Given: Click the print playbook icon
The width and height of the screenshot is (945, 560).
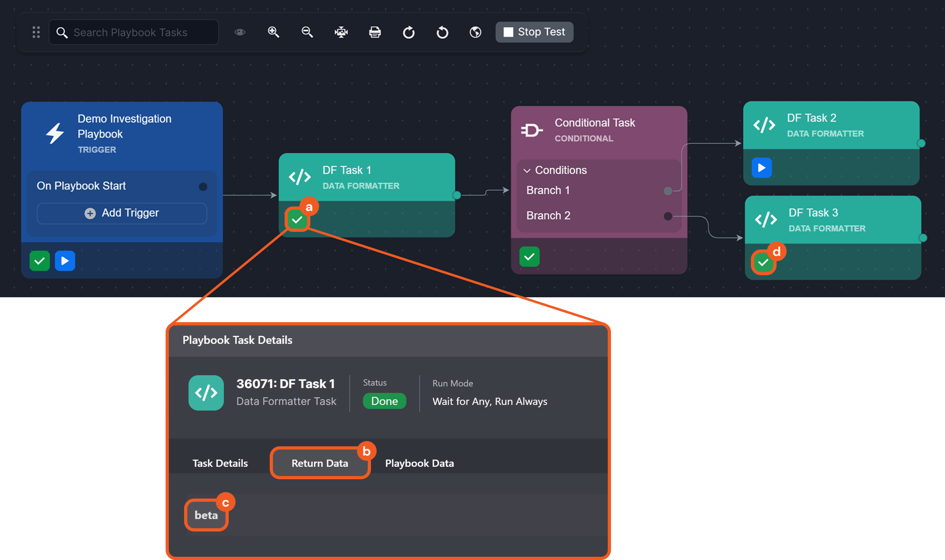Looking at the screenshot, I should (x=375, y=32).
